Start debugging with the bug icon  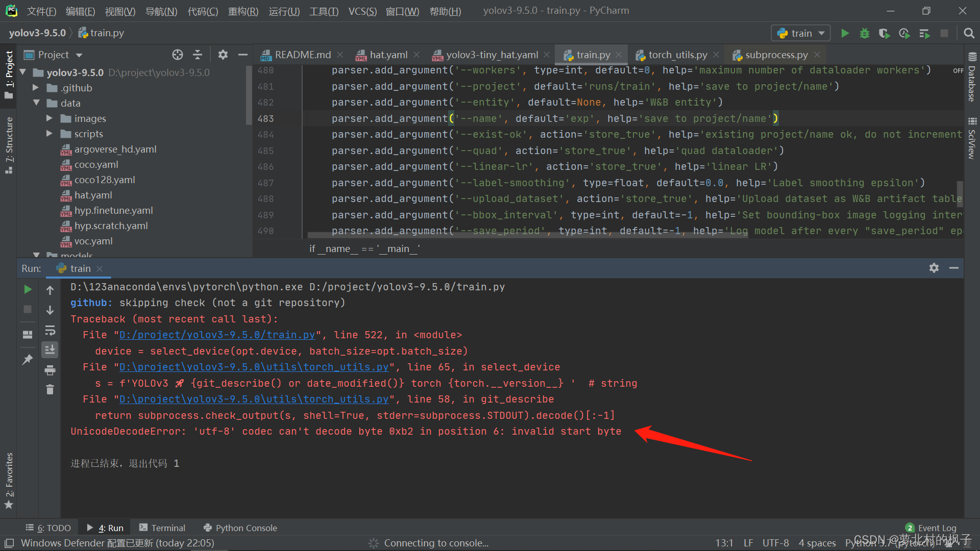(x=864, y=33)
